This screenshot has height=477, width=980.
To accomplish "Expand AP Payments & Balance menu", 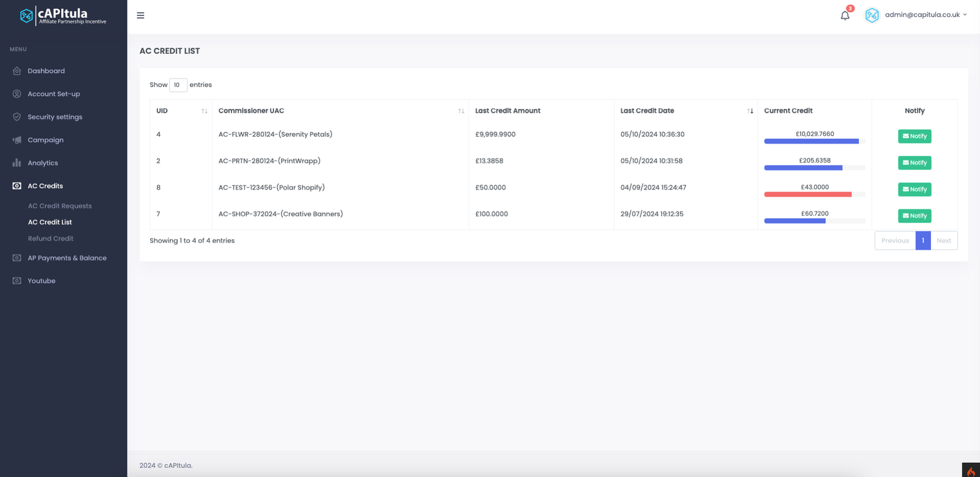I will coord(67,258).
